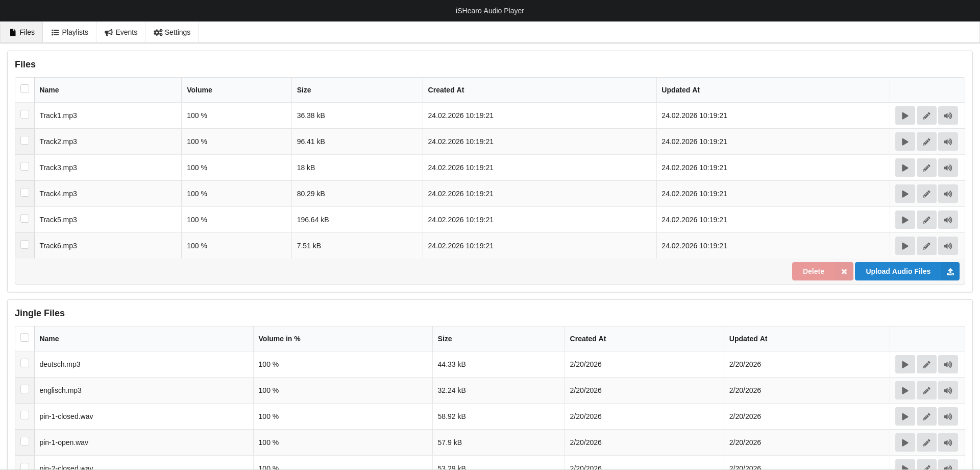
Task: Open volume control for Track4.mp3
Action: [x=947, y=194]
